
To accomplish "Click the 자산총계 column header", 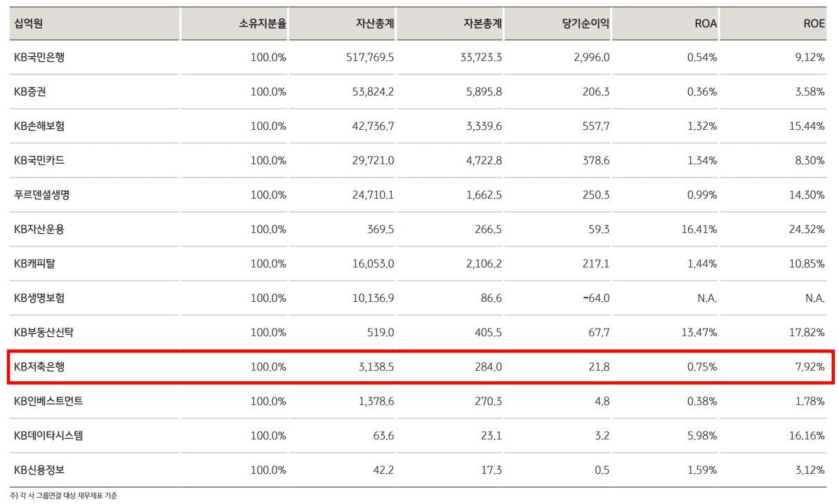I will tap(374, 23).
